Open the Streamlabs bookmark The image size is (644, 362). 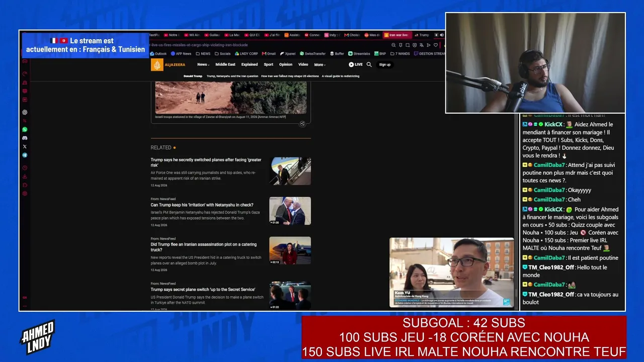tap(359, 54)
